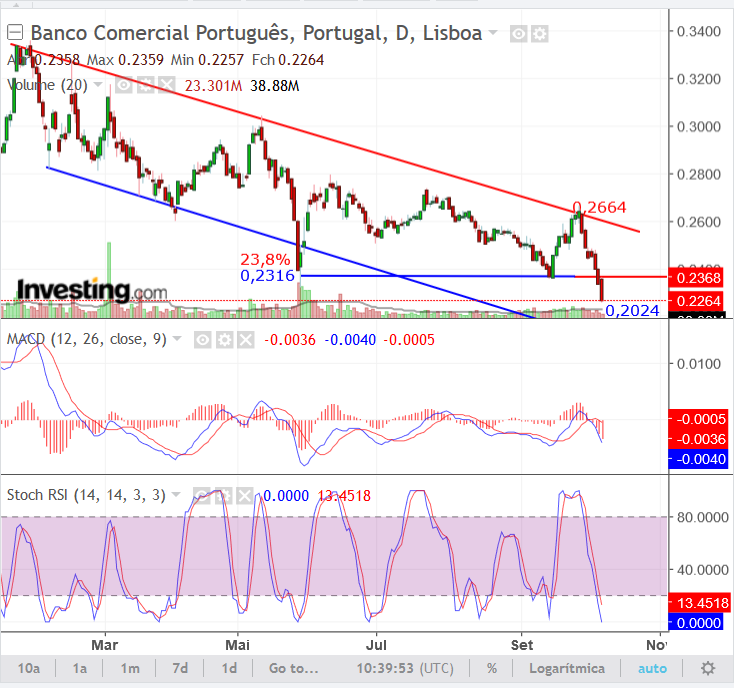The height and width of the screenshot is (688, 734).
Task: Click the 0,2024 blue target annotation
Action: (x=632, y=310)
